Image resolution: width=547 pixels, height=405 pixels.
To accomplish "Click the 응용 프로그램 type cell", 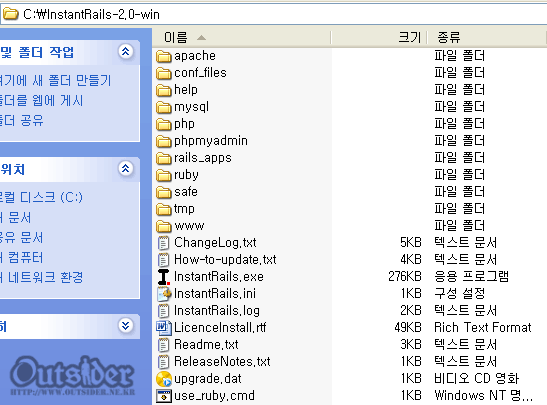I will click(471, 277).
